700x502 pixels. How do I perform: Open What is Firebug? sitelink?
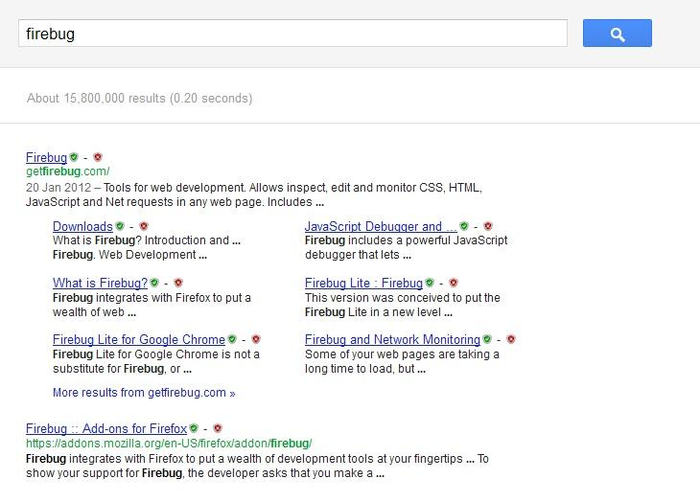pyautogui.click(x=100, y=283)
